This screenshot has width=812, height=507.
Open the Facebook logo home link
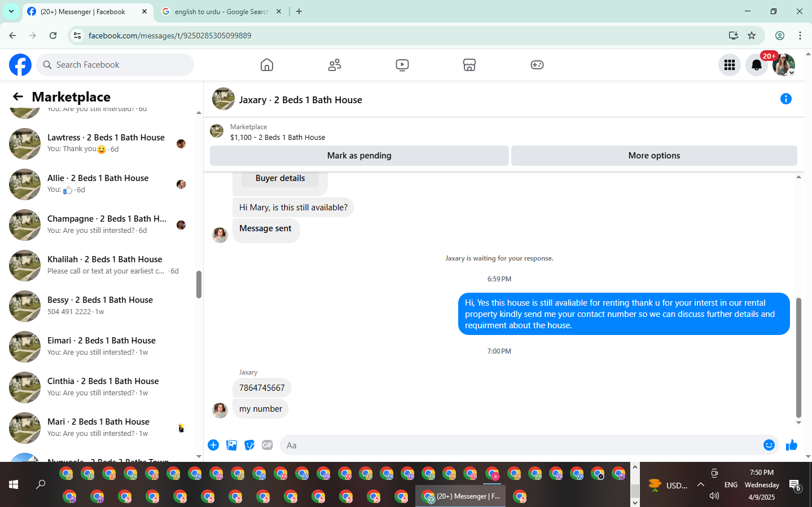pos(20,65)
